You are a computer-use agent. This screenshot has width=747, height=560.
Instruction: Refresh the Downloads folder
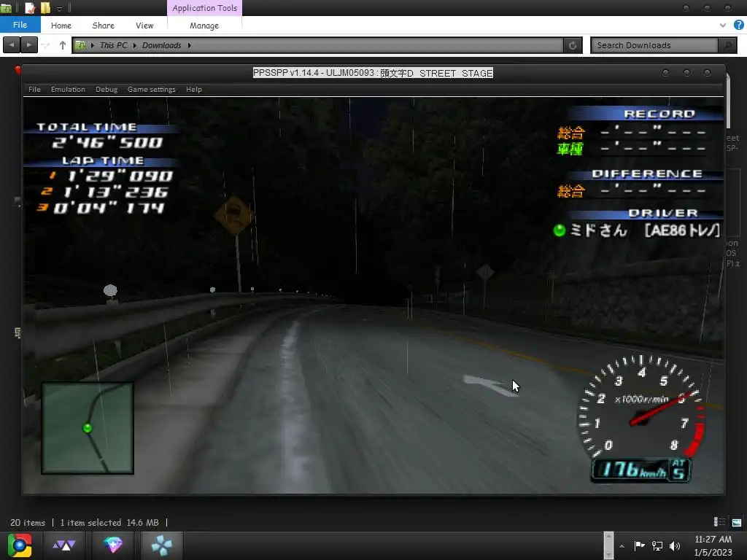573,45
